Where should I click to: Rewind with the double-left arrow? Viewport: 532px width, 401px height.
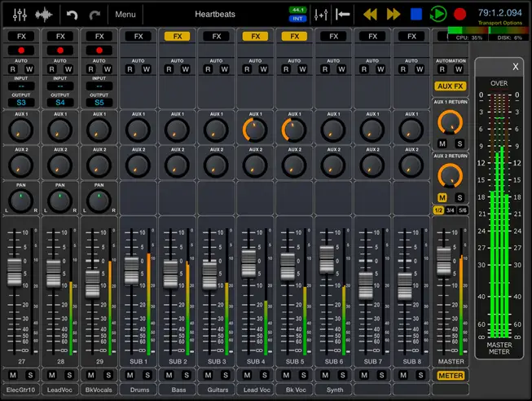370,14
